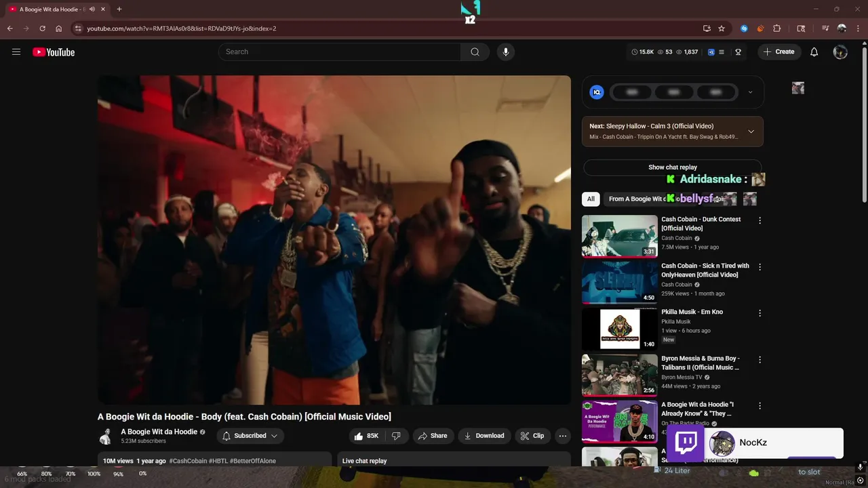
Task: Click the video player
Action: (x=334, y=240)
